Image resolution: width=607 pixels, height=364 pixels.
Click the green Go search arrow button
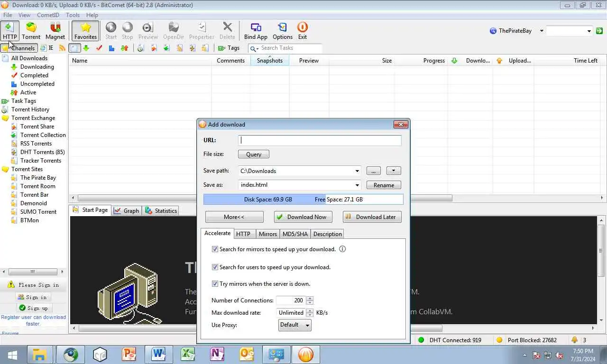(599, 31)
